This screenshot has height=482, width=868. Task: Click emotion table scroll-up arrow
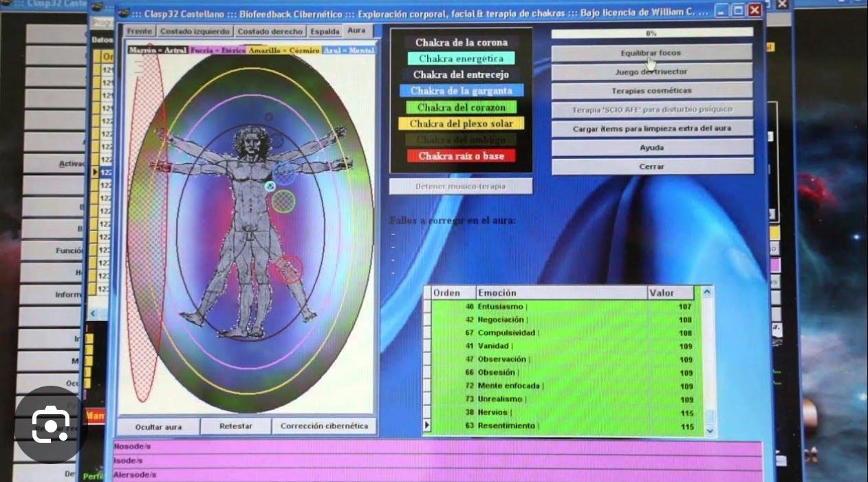coord(706,293)
